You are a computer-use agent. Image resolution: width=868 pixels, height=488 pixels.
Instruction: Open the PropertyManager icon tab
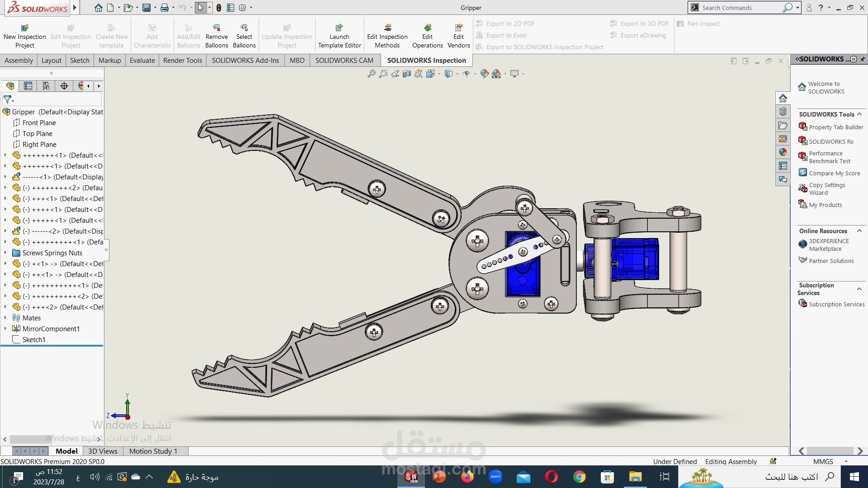(x=28, y=86)
